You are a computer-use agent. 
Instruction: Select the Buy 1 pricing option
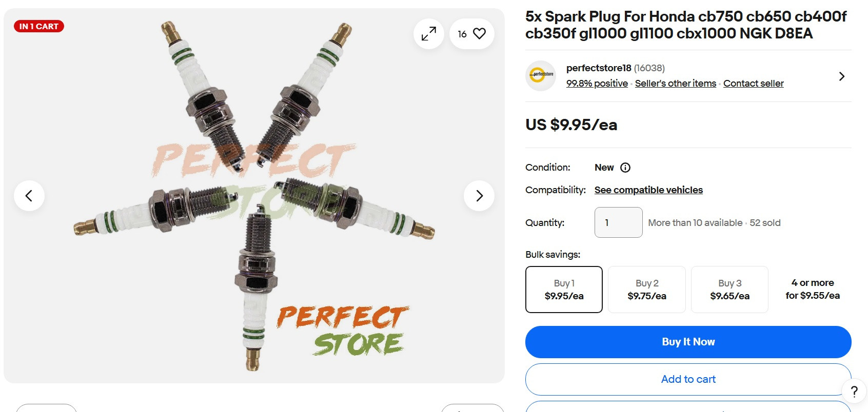pyautogui.click(x=563, y=289)
